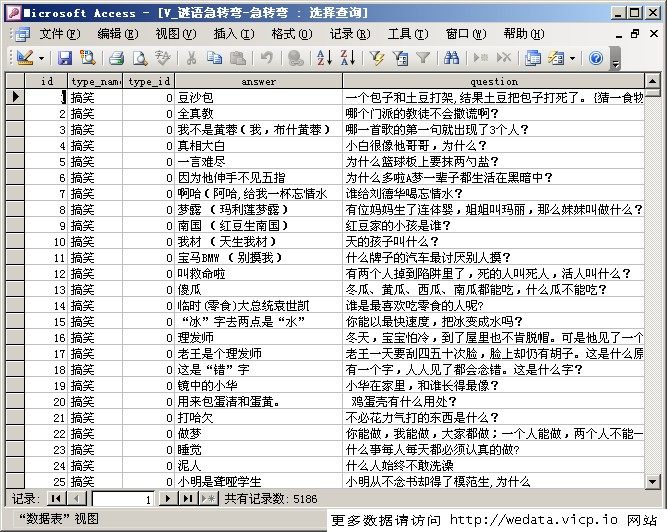Click the record number input box

coord(123,499)
